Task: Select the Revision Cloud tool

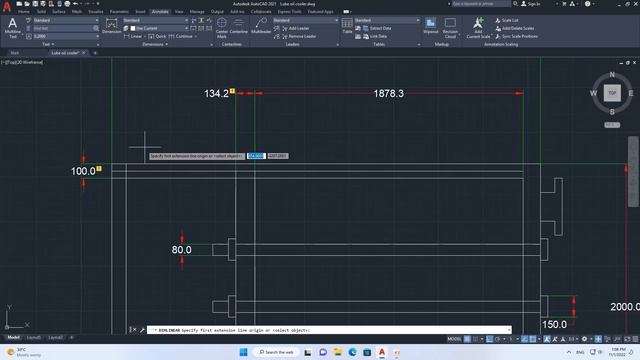Action: 450,28
